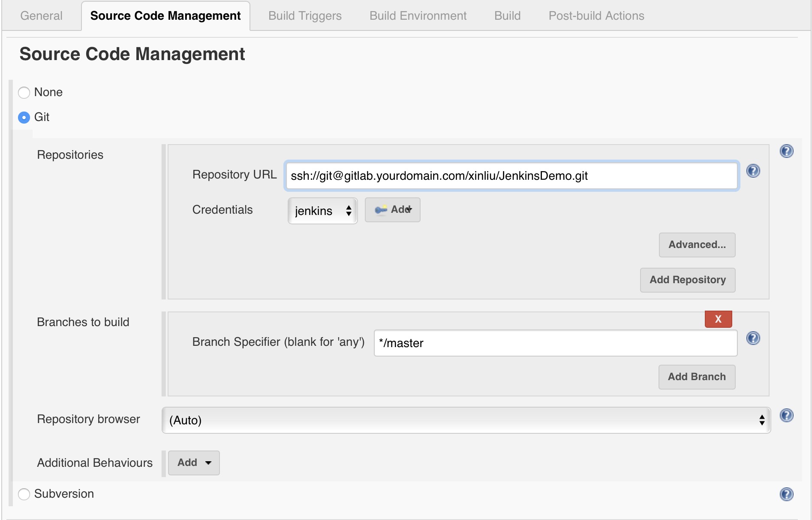
Task: Click into the Repository URL field
Action: pos(511,175)
